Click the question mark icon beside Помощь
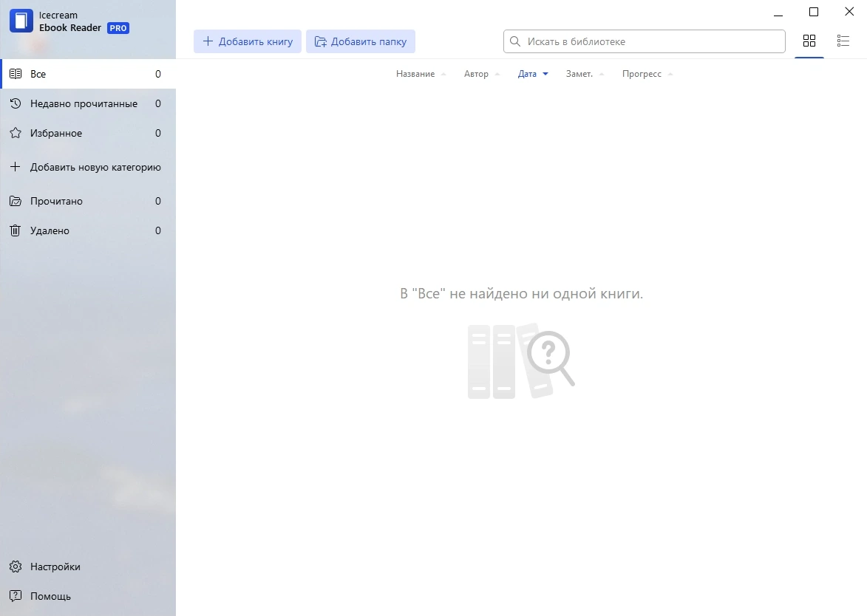This screenshot has height=616, width=867. [16, 595]
